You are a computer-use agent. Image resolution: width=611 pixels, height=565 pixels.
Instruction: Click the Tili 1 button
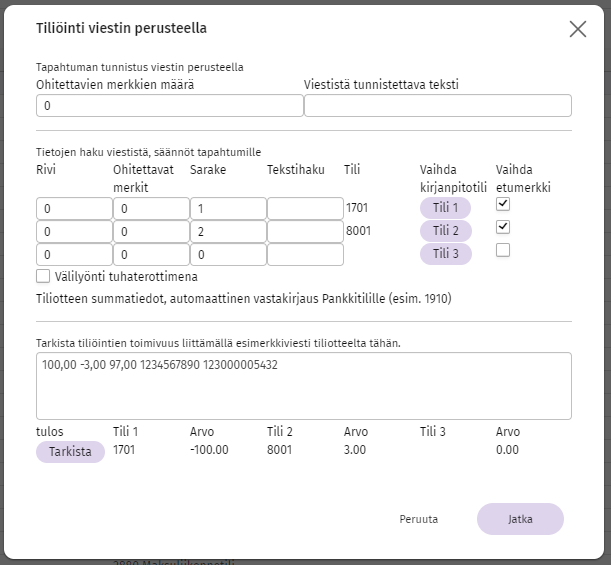[445, 208]
